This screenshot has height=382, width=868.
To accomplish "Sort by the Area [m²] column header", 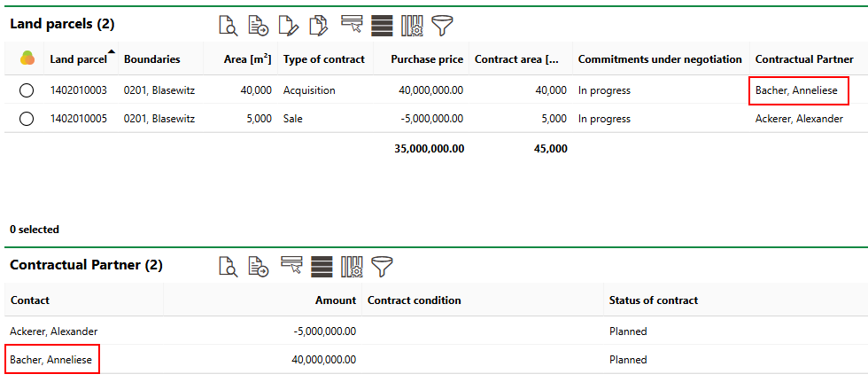I will coord(247,59).
